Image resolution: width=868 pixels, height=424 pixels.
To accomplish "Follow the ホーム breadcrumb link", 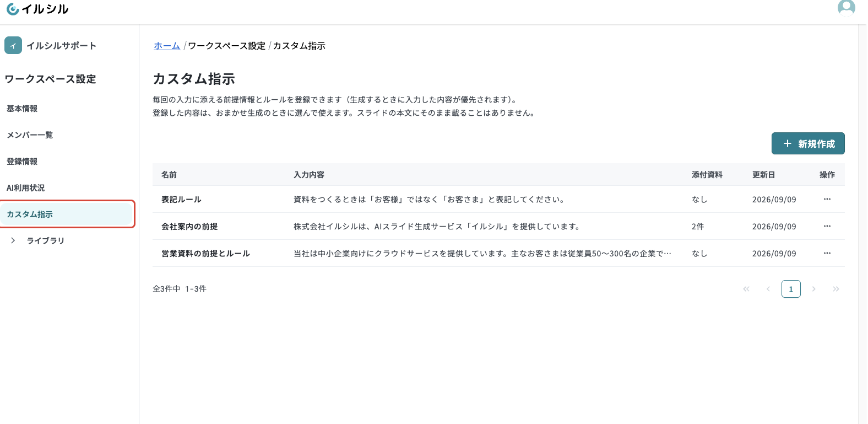I will [x=167, y=46].
